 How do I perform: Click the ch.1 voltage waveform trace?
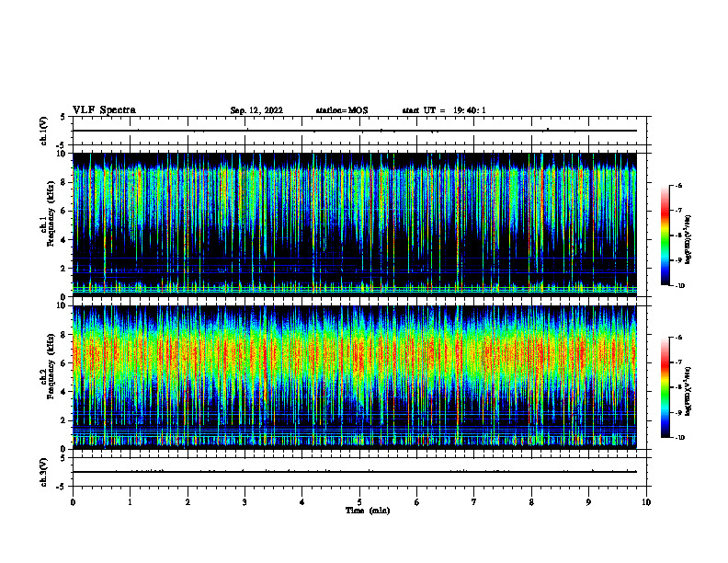point(354,131)
